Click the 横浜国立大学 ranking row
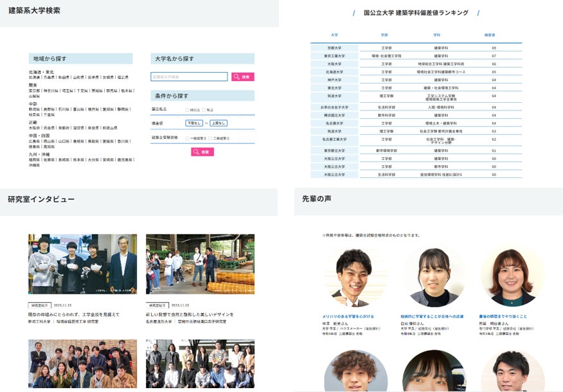 tap(416, 116)
